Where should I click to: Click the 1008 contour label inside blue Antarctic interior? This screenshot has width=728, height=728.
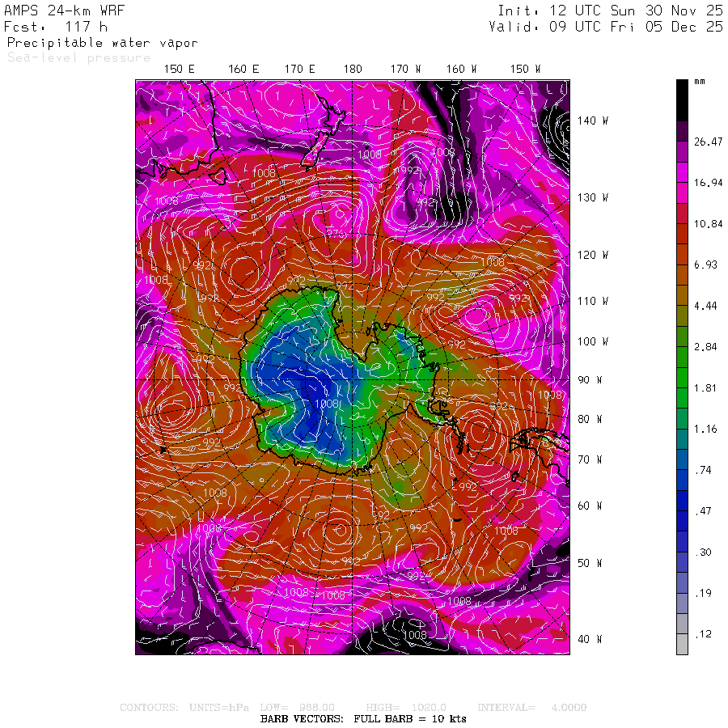pos(328,404)
